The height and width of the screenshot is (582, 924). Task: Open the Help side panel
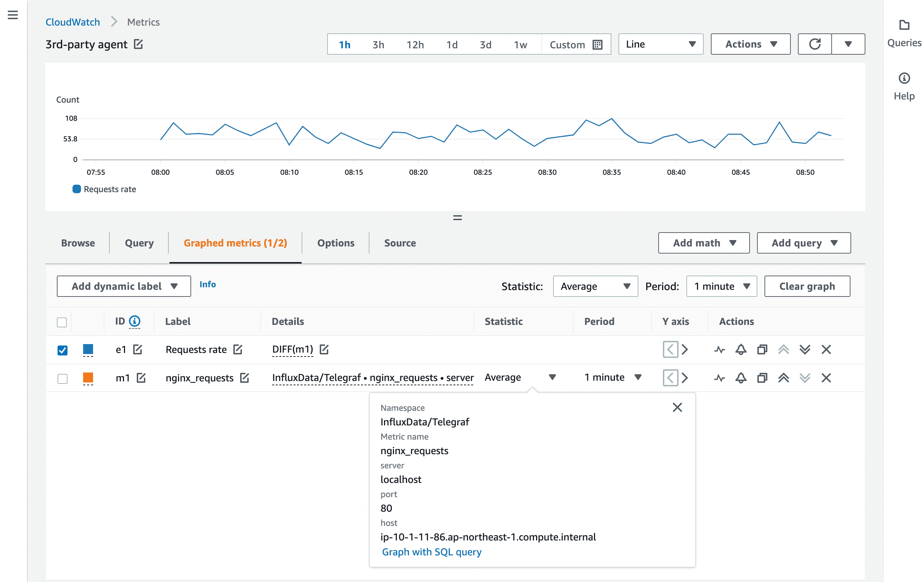coord(904,87)
